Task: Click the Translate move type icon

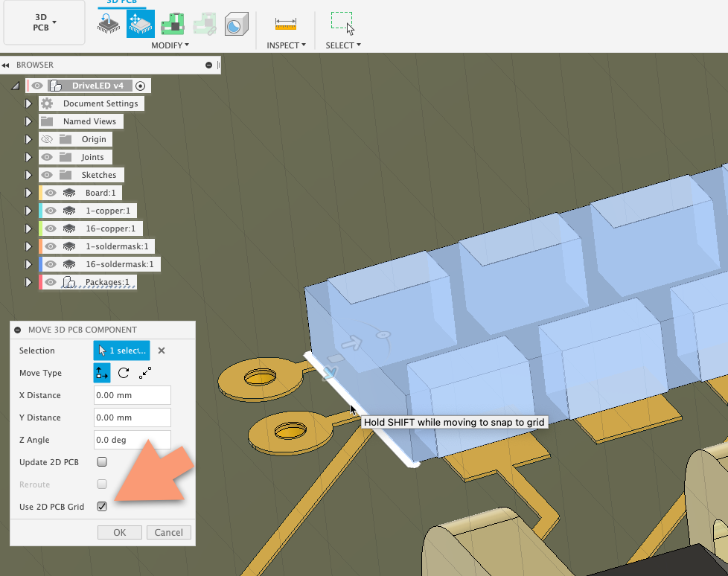Action: pos(101,373)
